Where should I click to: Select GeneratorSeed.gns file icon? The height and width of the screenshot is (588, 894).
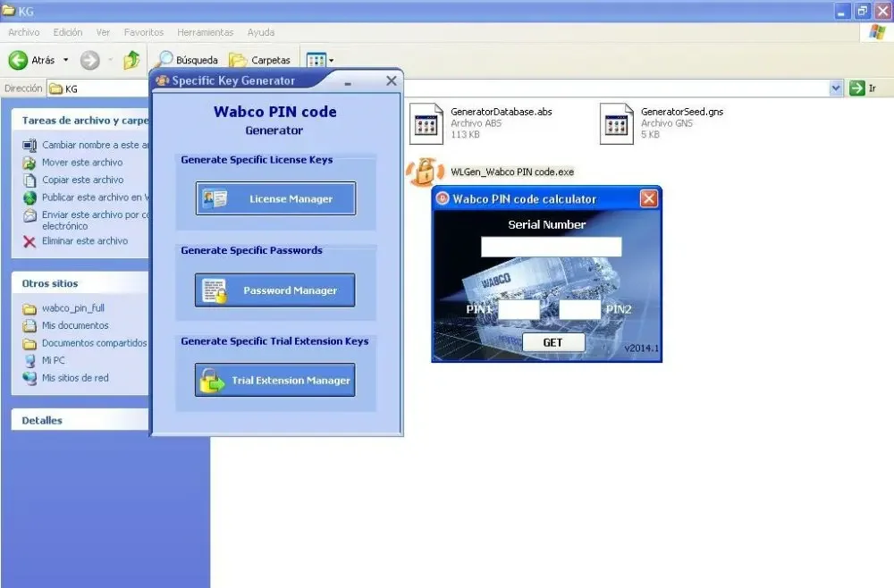click(616, 123)
